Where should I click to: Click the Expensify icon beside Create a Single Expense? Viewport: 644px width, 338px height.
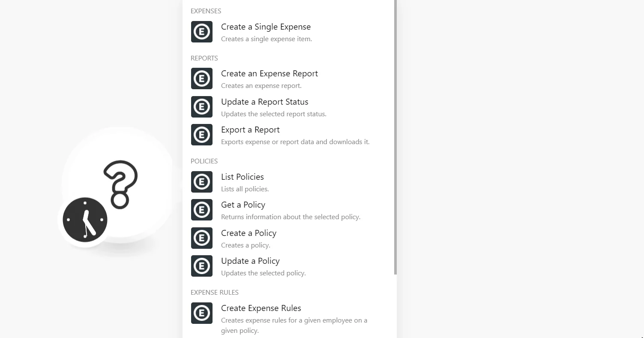pos(202,32)
